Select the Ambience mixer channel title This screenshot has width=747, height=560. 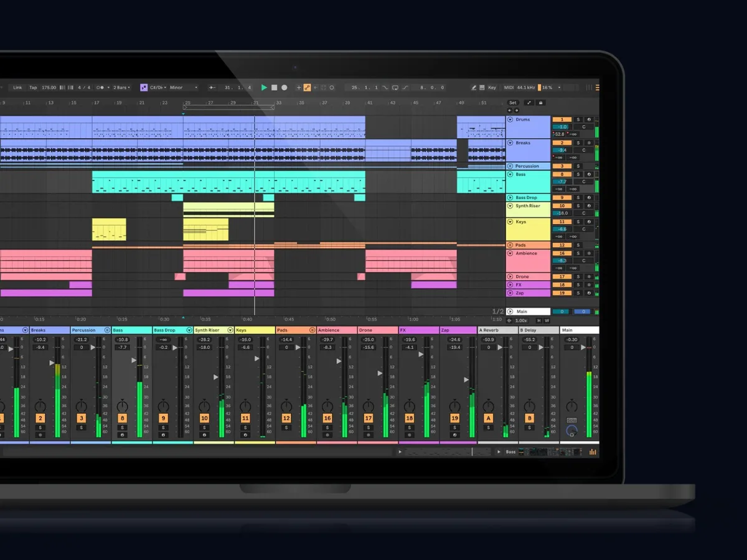[337, 330]
